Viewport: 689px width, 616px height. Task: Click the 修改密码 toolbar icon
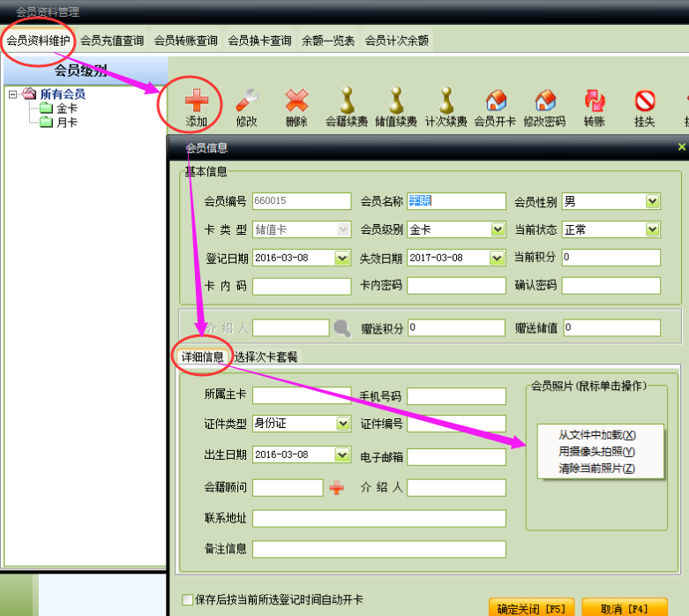[545, 101]
